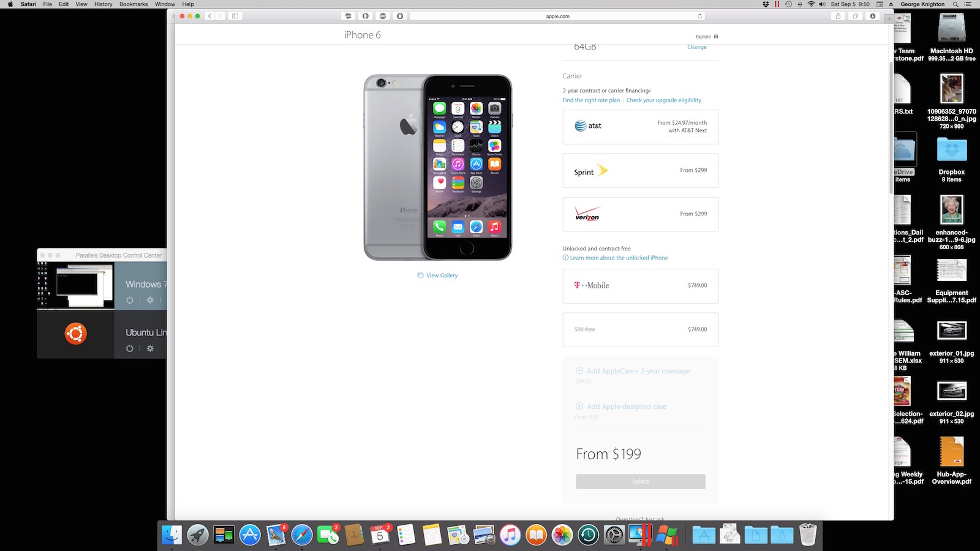Add Apple-designed case
Viewport: 980px width, 551px height.
(621, 407)
